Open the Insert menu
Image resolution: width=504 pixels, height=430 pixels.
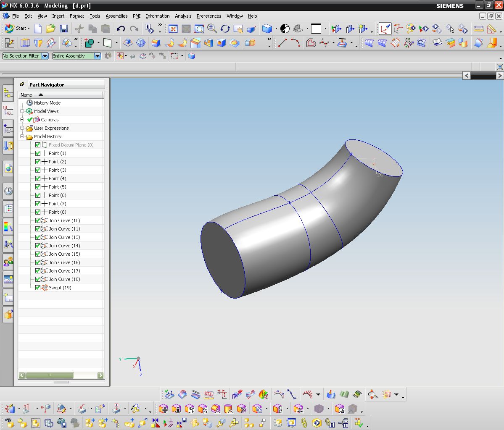click(x=58, y=16)
